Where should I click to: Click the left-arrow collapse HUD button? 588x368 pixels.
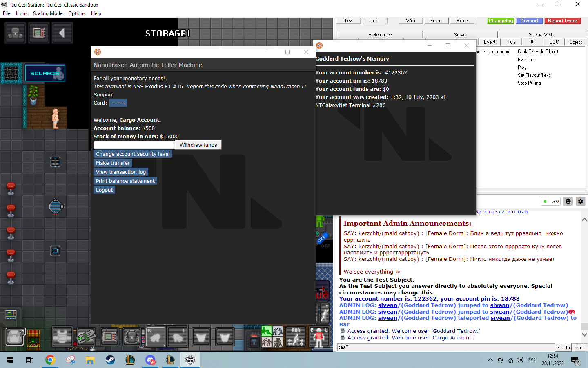point(62,33)
